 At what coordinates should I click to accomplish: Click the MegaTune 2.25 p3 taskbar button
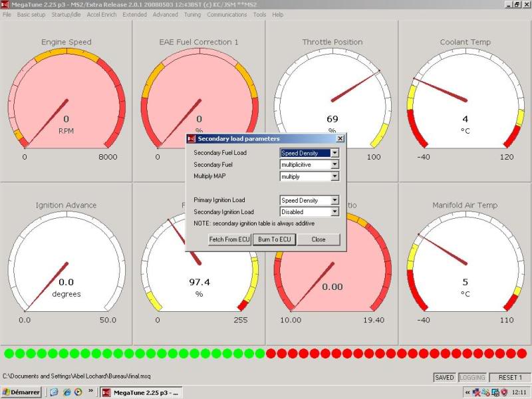(x=141, y=392)
